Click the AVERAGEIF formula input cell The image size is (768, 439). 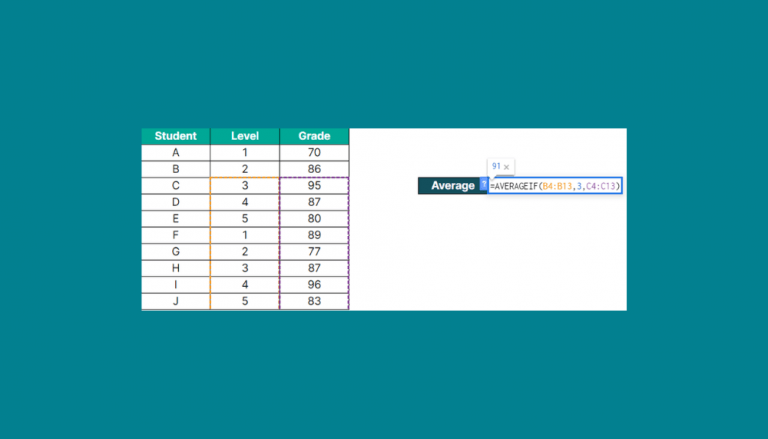[x=555, y=186]
